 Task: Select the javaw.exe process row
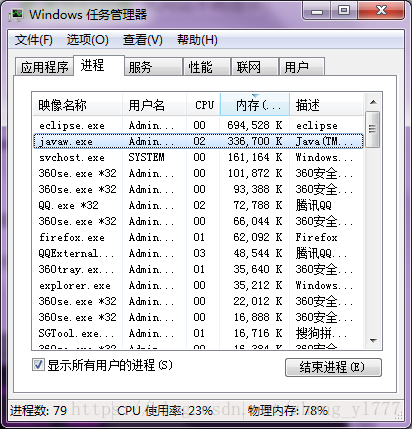(198, 141)
